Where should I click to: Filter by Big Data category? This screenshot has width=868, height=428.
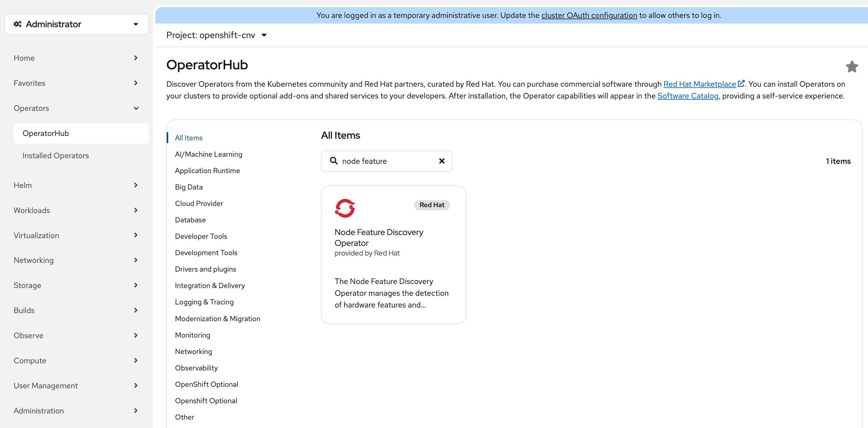[189, 187]
